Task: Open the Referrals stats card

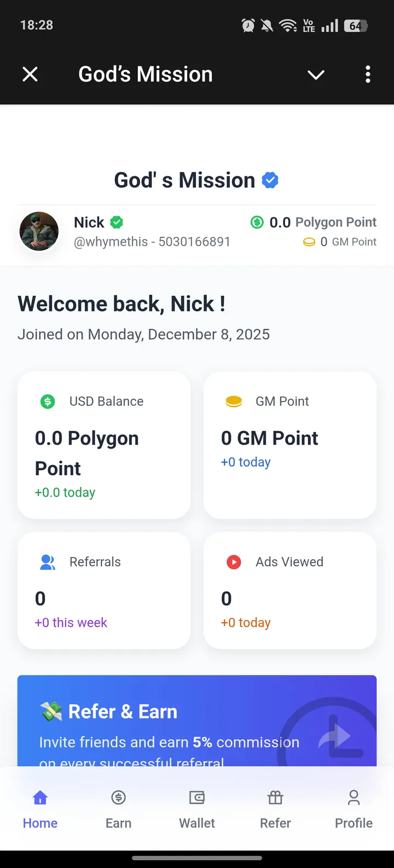Action: (x=104, y=590)
